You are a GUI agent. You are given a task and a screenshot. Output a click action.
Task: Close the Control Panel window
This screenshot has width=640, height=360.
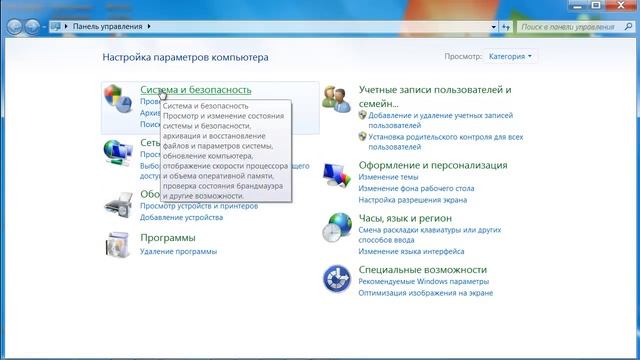pos(621,5)
